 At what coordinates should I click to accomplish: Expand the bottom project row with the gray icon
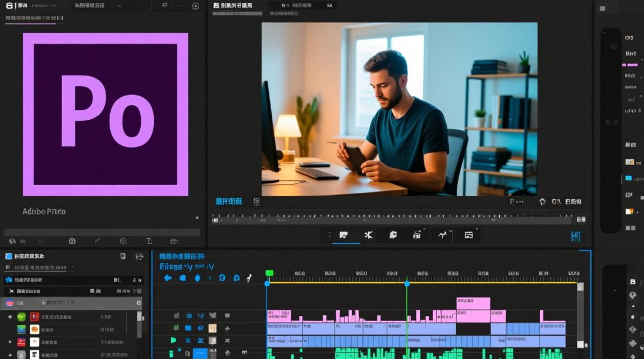click(10, 355)
